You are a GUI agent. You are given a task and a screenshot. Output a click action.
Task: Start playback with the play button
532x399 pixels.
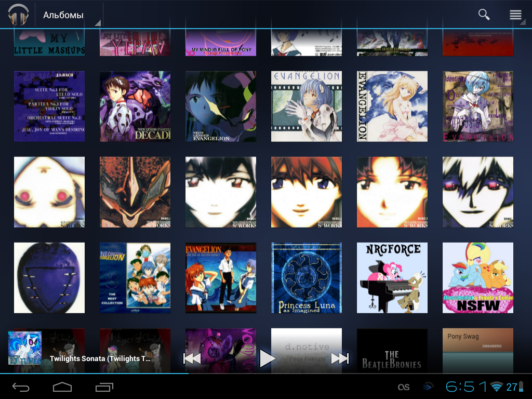[268, 358]
